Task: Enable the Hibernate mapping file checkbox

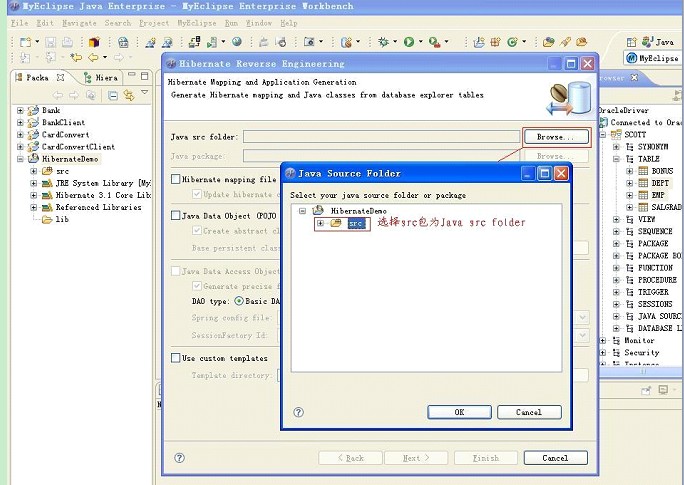Action: click(x=175, y=179)
